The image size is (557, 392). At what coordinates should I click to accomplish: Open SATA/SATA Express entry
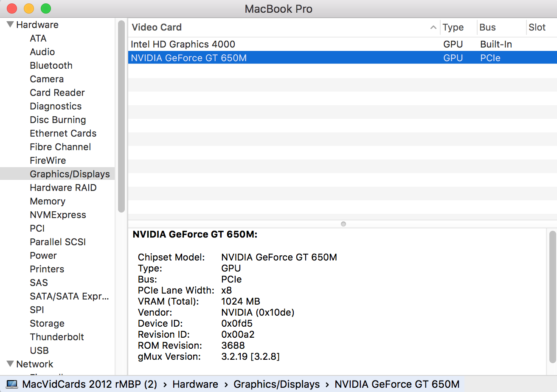pyautogui.click(x=70, y=296)
